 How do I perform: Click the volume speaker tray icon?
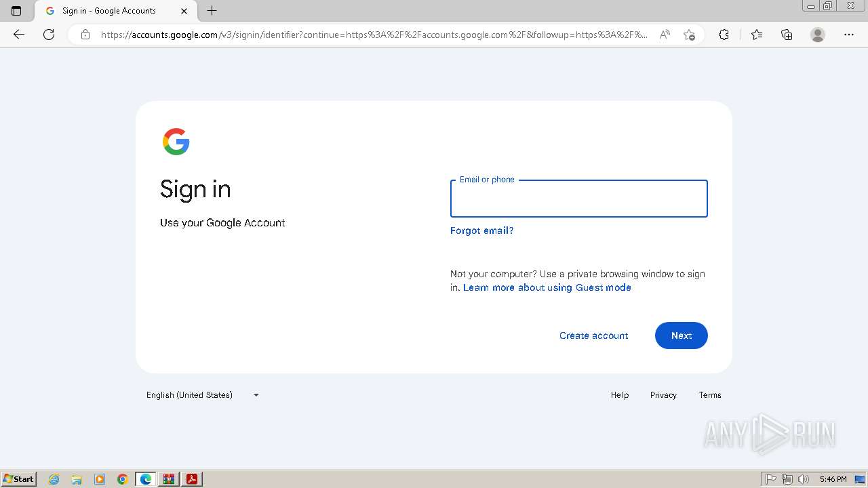click(x=804, y=479)
